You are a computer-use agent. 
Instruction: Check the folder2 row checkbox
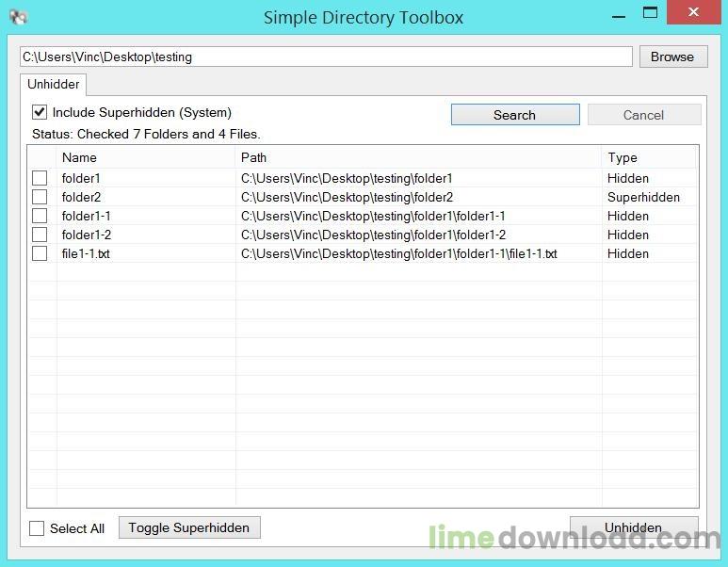pos(40,197)
